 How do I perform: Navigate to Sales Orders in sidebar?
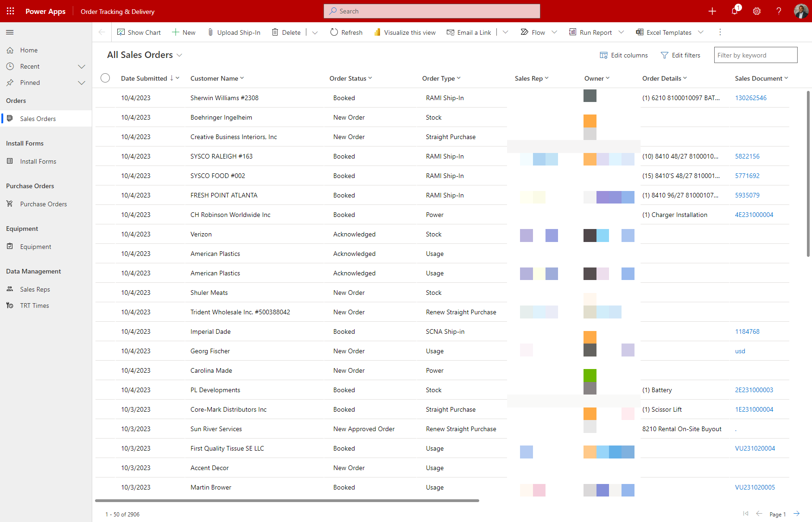[x=46, y=119]
